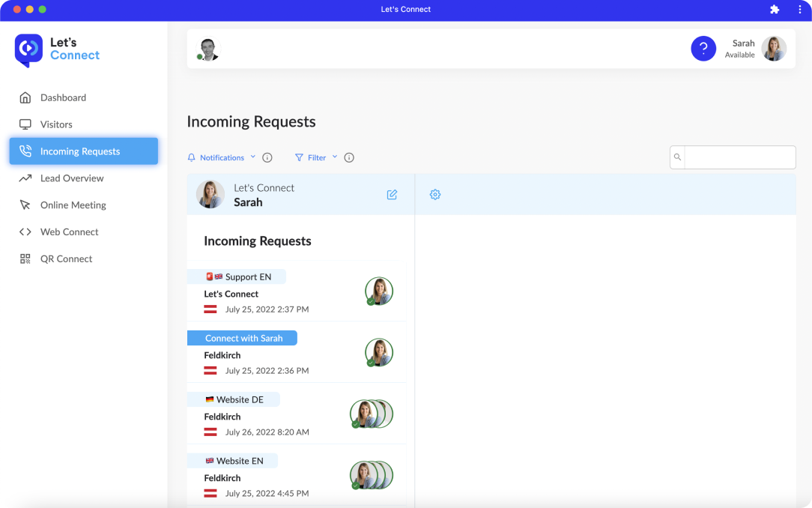This screenshot has width=812, height=508.
Task: Select Visitors in the sidebar
Action: tap(55, 124)
